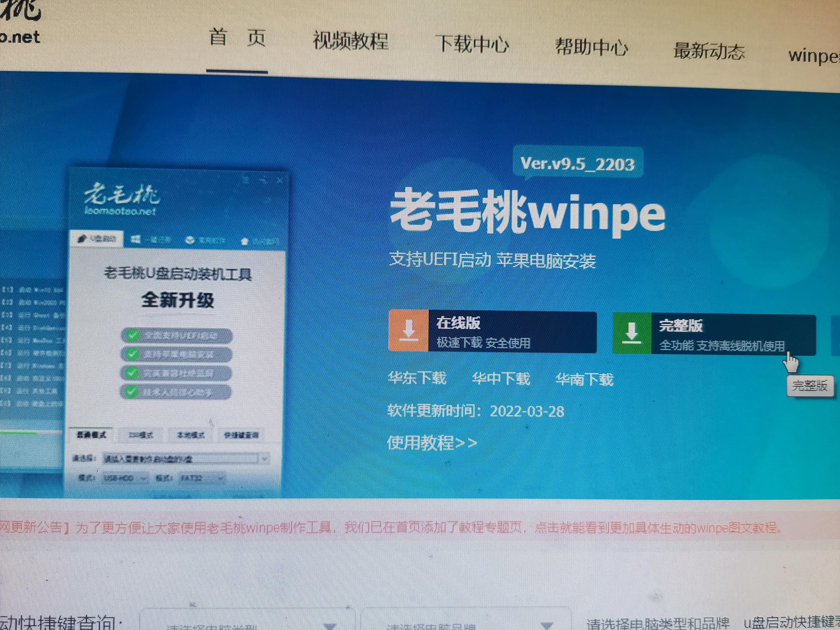
Task: Click the second tab icon in the tool window
Action: [x=136, y=239]
